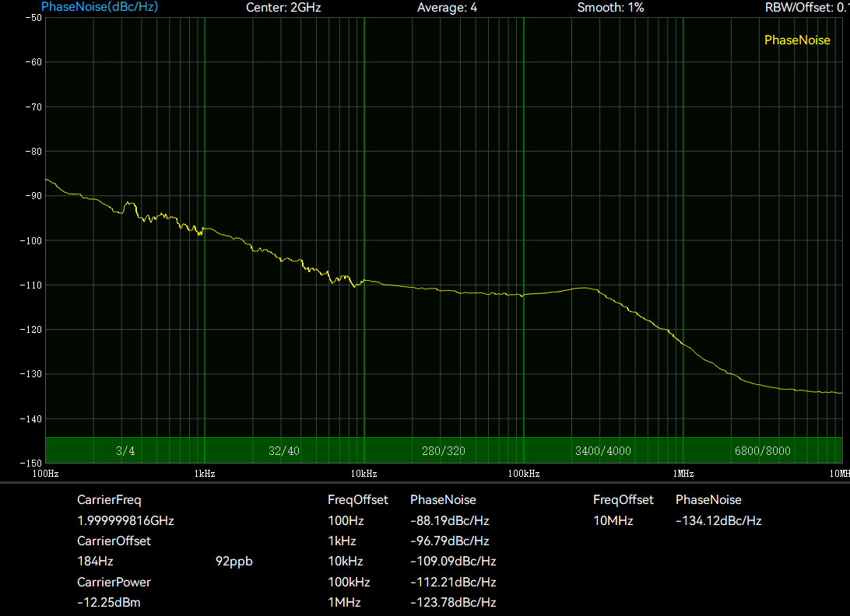The width and height of the screenshot is (850, 616).
Task: Click the -90 y-axis label
Action: [33, 196]
